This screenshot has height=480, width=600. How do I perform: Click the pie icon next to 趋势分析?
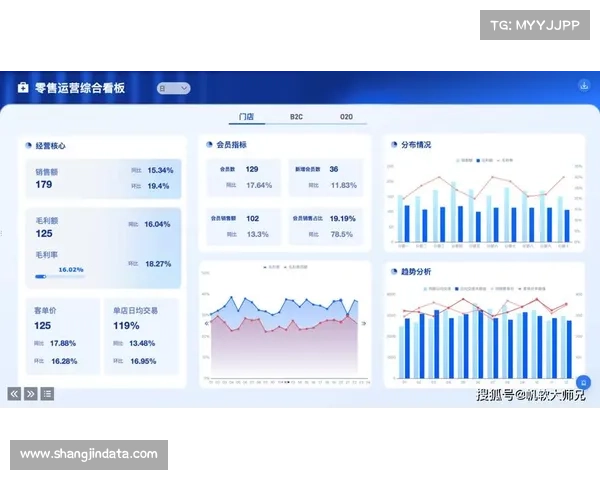point(394,271)
